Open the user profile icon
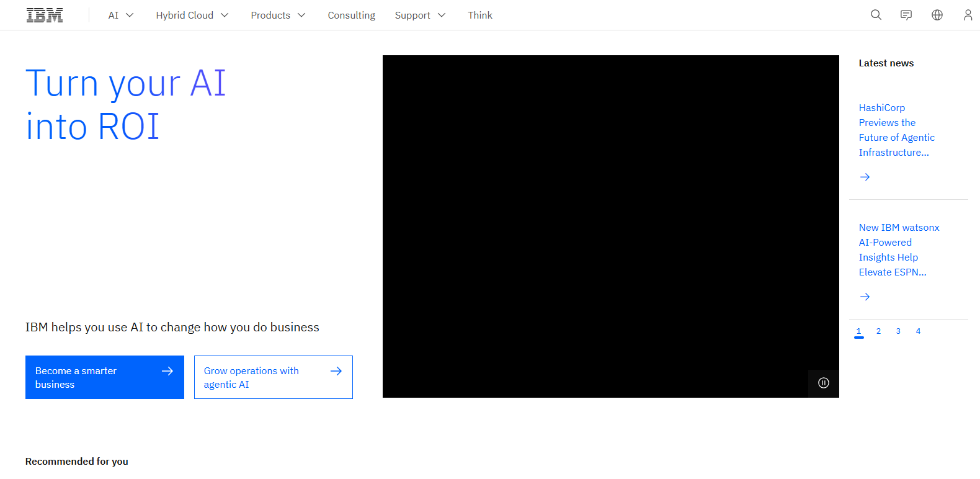The image size is (980, 479). pos(968,15)
